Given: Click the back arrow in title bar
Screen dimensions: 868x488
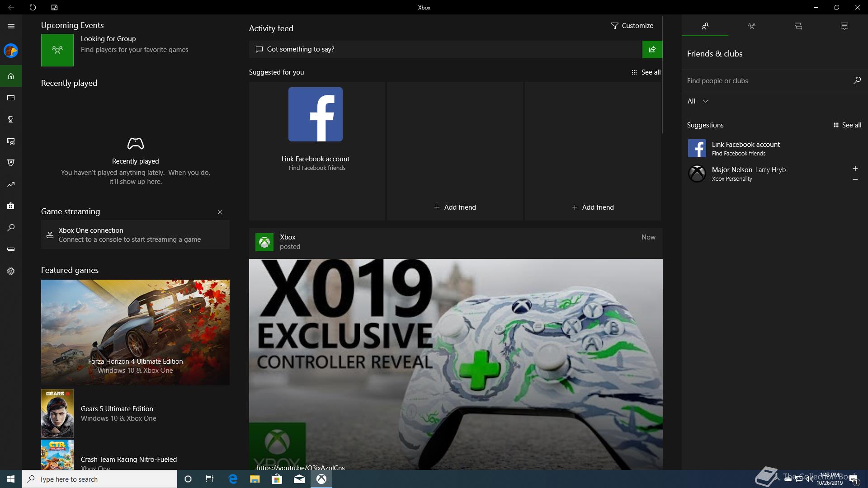Looking at the screenshot, I should (11, 7).
